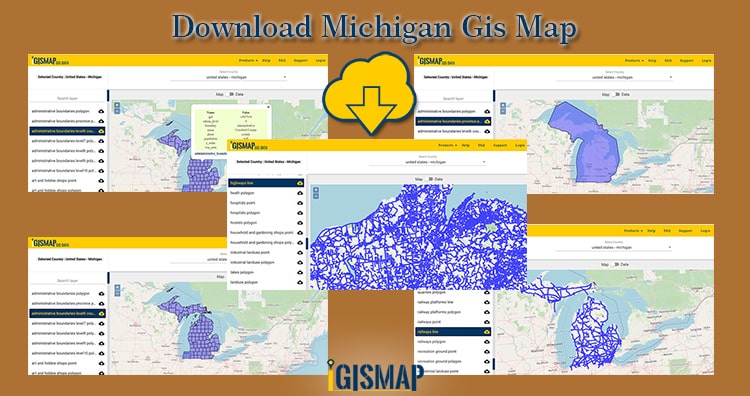The height and width of the screenshot is (396, 750).
Task: Toggle Map/Data switch in railways screenshot
Action: click(615, 264)
